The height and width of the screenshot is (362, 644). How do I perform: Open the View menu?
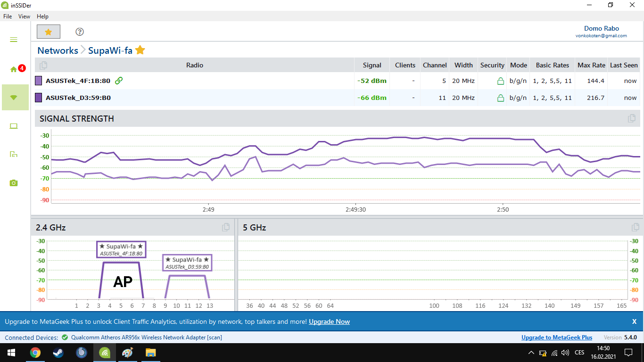[24, 16]
